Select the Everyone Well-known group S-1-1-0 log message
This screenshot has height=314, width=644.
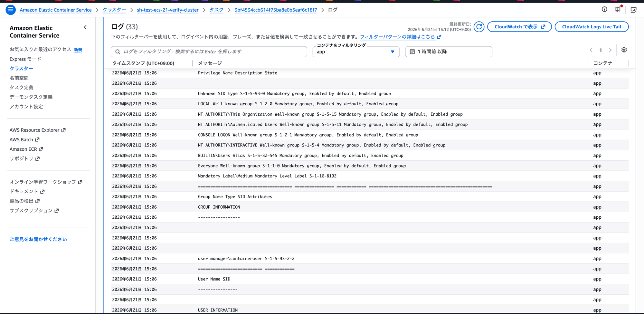coord(302,166)
